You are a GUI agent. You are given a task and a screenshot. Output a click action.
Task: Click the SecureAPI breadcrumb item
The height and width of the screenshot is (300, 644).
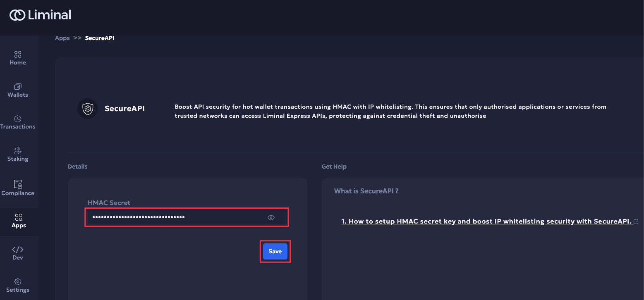100,38
